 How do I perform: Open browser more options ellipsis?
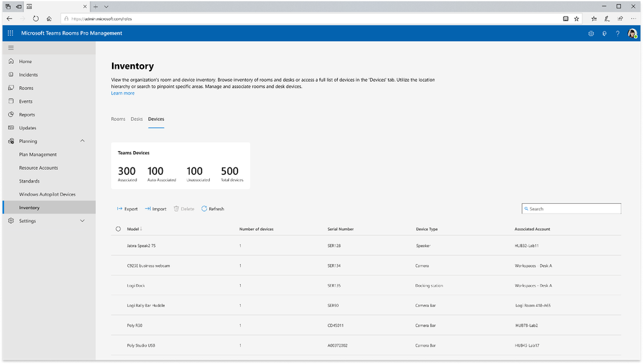coord(633,19)
